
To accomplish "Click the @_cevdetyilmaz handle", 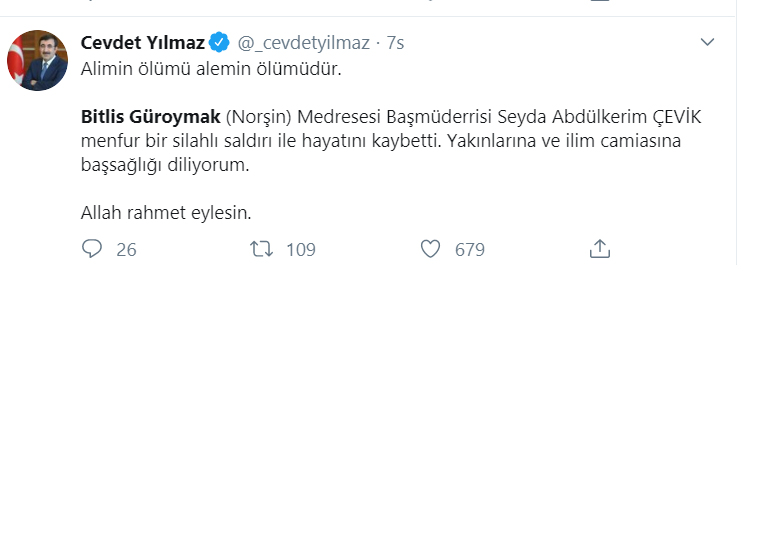I will coord(303,43).
